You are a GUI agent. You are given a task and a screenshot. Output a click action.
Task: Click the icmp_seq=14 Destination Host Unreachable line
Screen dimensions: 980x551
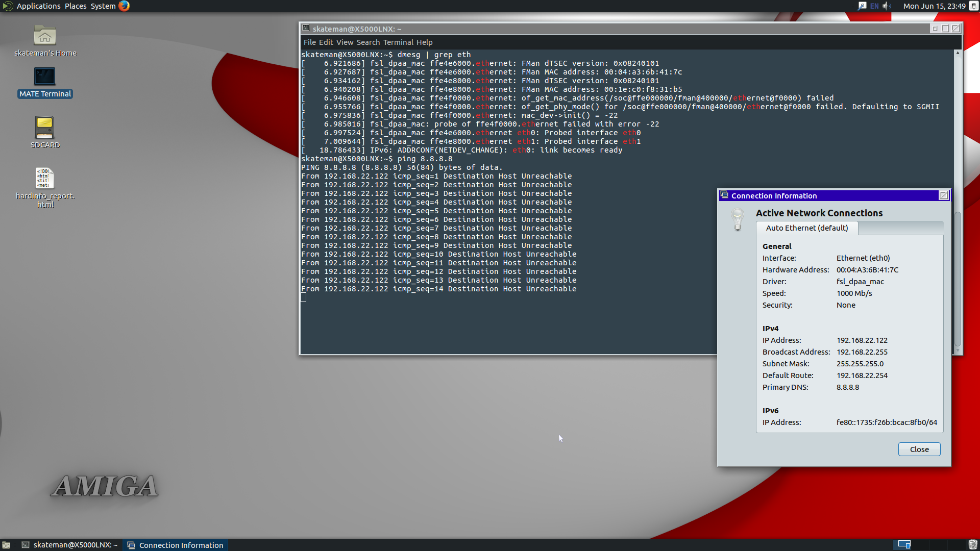pos(438,289)
